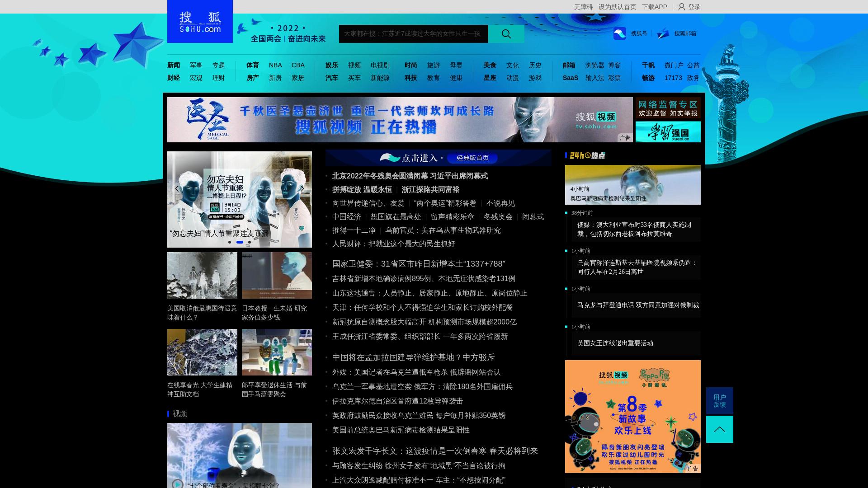The height and width of the screenshot is (488, 868).
Task: Open 人民财评 article link
Action: (x=394, y=244)
